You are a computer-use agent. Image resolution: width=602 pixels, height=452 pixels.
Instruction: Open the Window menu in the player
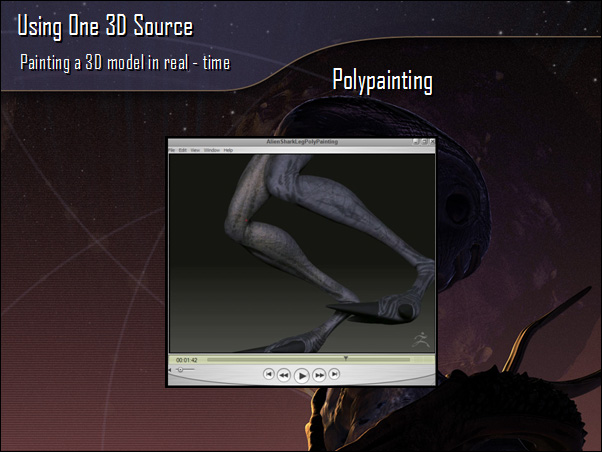[x=212, y=150]
